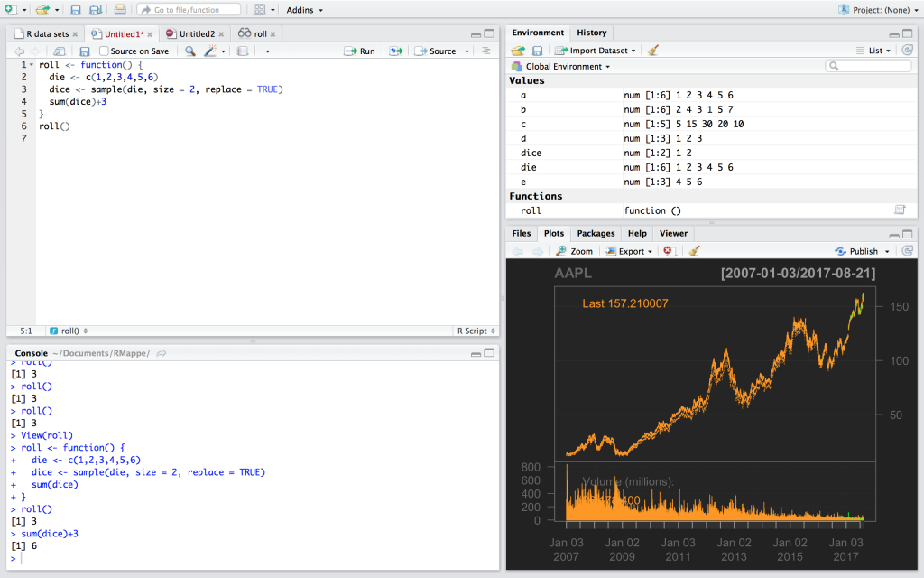Go back to previous source location
Viewport: 924px width, 578px height.
(20, 51)
